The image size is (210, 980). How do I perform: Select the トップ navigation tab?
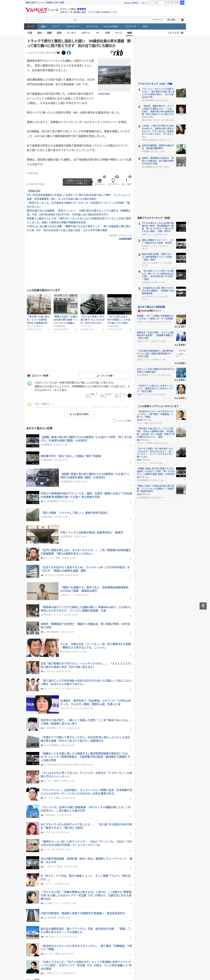(x=31, y=26)
